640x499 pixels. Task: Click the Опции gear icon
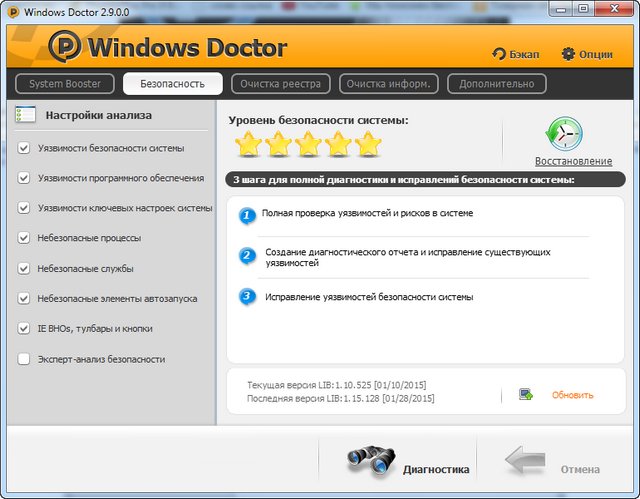[x=568, y=53]
